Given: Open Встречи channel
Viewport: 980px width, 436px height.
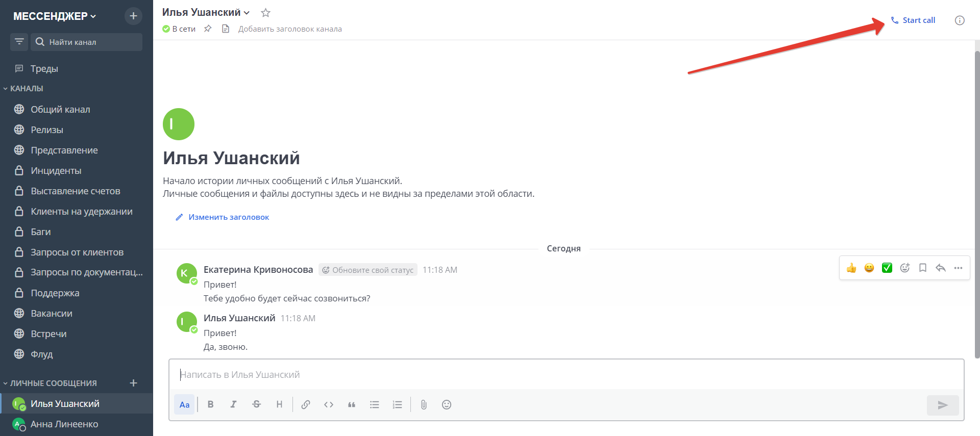Looking at the screenshot, I should (x=77, y=334).
